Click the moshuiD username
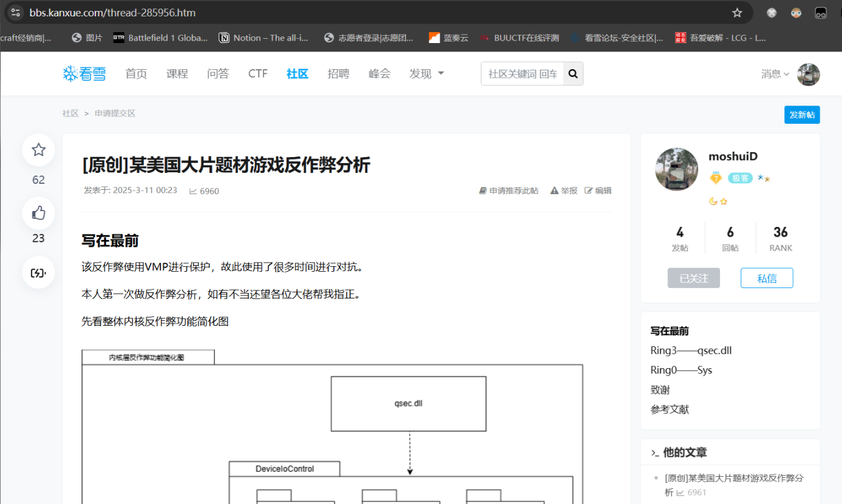Image resolution: width=842 pixels, height=504 pixels. tap(733, 156)
